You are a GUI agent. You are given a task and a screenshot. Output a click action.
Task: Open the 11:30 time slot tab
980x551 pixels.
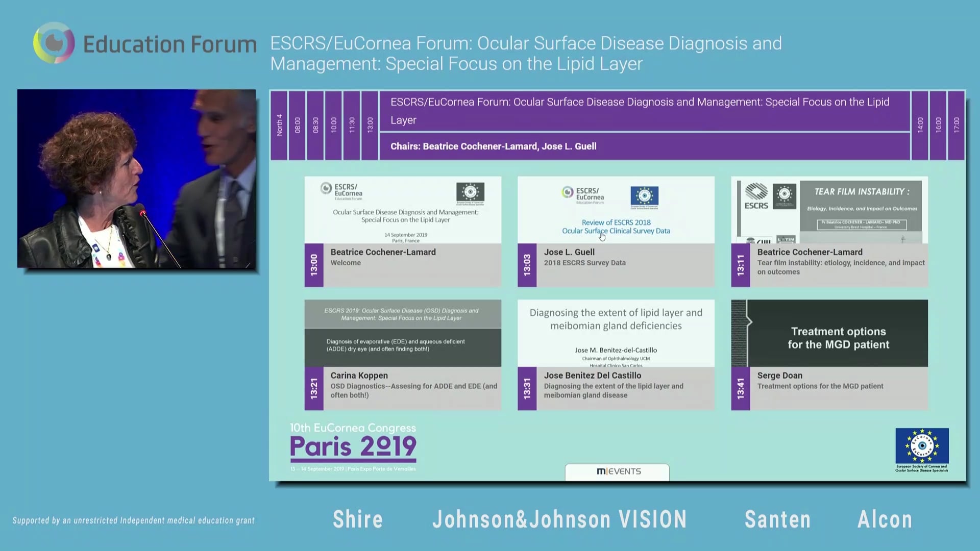(x=352, y=125)
